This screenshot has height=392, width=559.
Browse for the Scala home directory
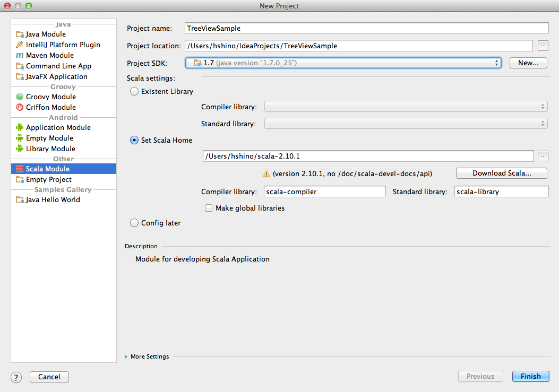543,156
